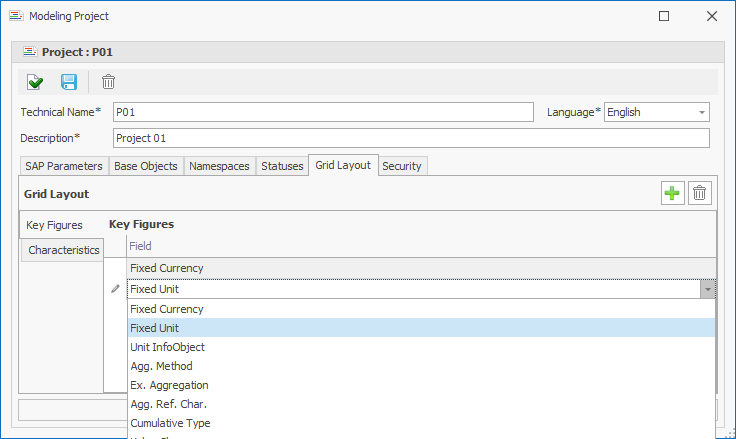This screenshot has width=736, height=439.
Task: Open the Security tab
Action: tap(402, 166)
